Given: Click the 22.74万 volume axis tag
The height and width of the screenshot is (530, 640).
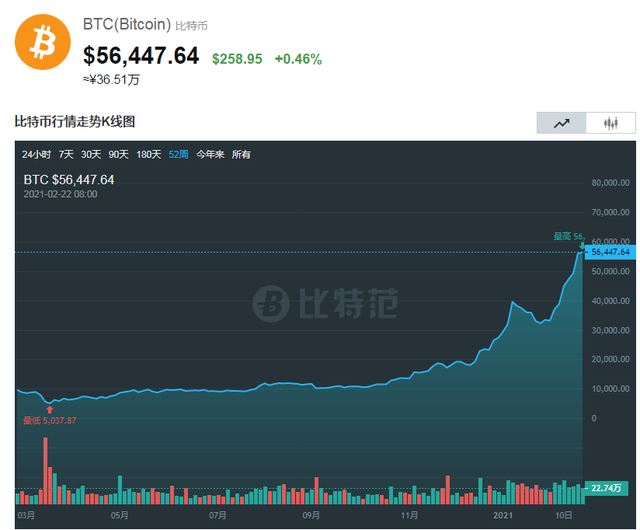Looking at the screenshot, I should click(606, 488).
